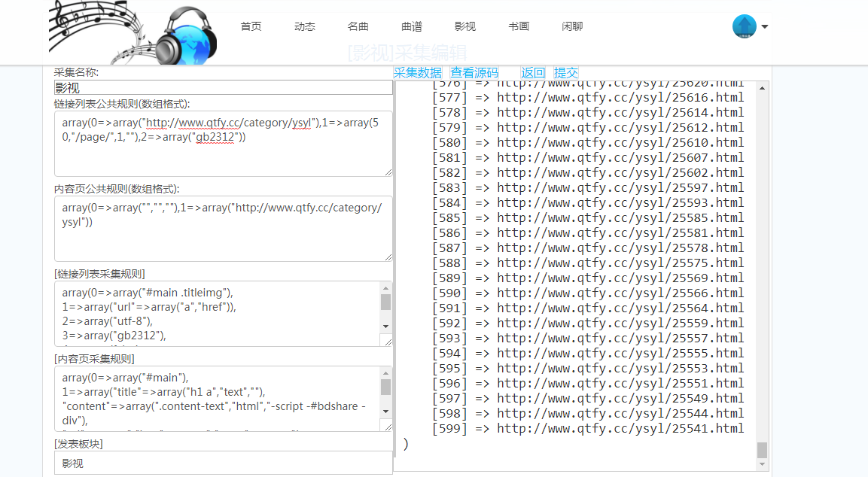Focus the 发表板块 input field
The image size is (868, 477).
(x=223, y=463)
